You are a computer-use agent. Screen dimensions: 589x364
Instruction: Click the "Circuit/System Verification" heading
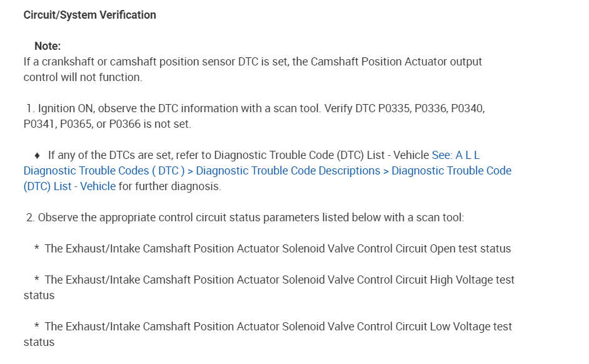[x=90, y=15]
